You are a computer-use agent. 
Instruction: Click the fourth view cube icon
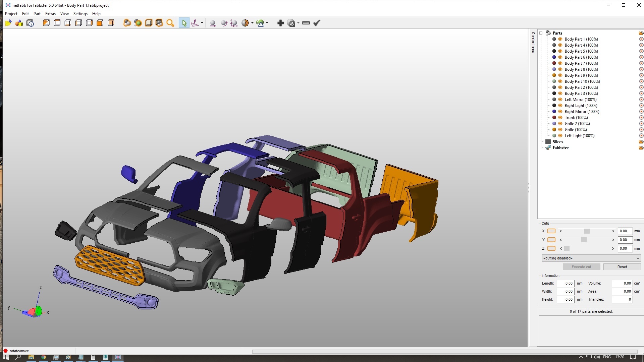[78, 23]
